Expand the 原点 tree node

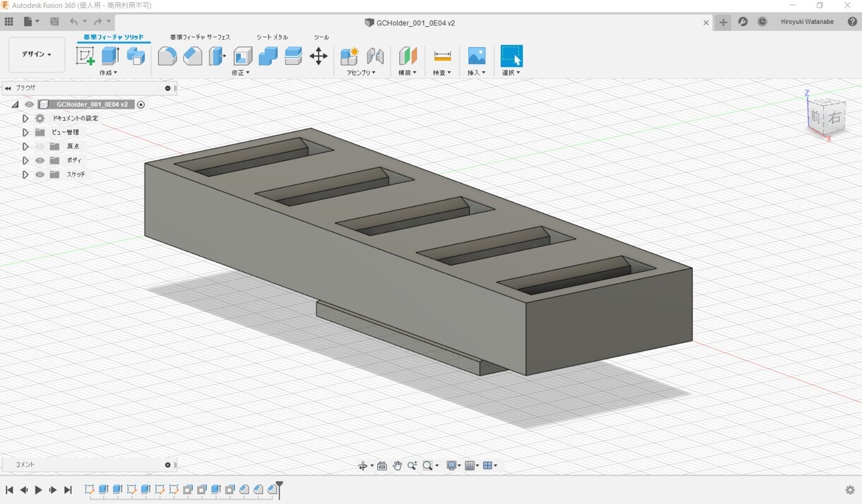[25, 146]
